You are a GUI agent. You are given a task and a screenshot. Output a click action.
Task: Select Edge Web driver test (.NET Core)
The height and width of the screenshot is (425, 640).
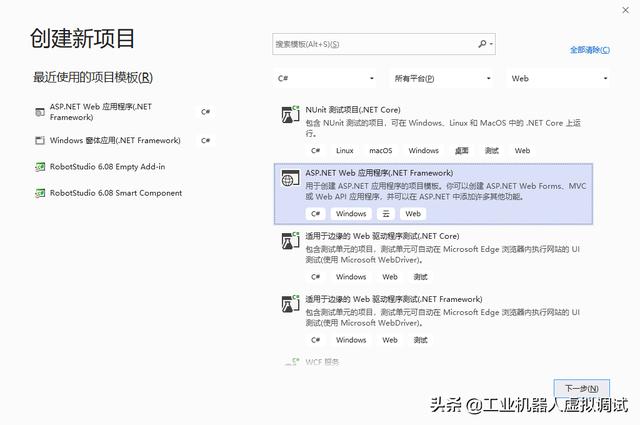pyautogui.click(x=433, y=257)
